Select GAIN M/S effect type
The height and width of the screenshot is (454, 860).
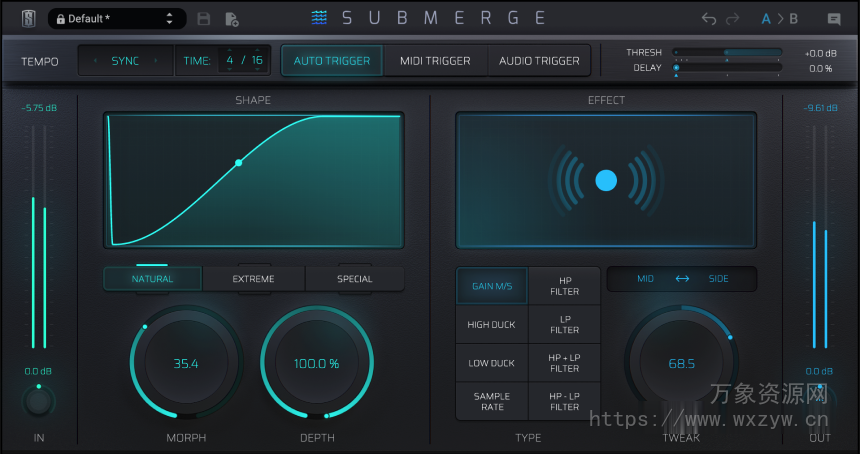click(492, 286)
